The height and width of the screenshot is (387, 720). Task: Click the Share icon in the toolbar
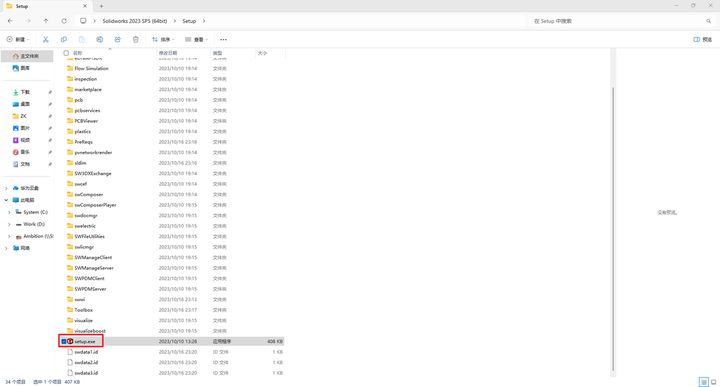118,39
